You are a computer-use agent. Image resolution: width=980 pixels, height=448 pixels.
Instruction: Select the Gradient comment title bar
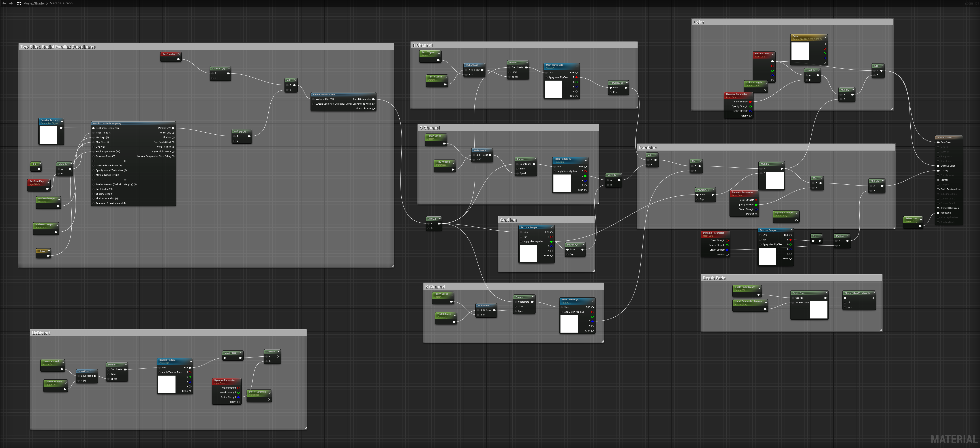tap(546, 220)
